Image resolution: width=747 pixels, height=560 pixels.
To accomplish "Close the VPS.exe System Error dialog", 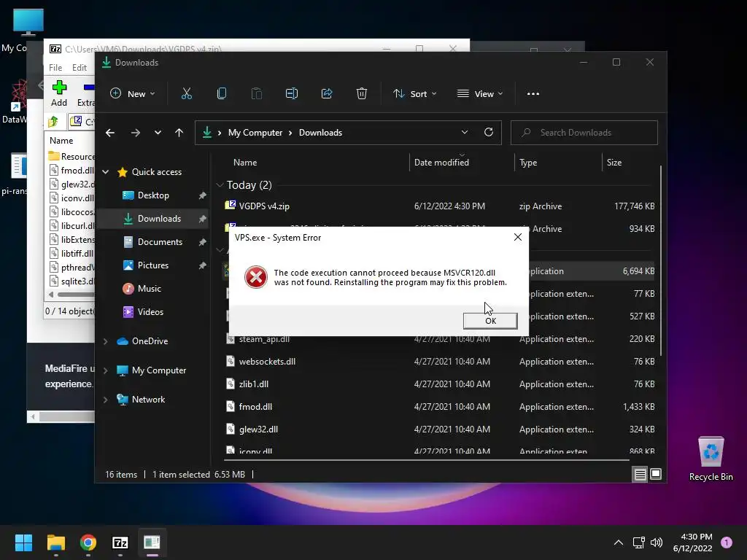I will click(518, 237).
